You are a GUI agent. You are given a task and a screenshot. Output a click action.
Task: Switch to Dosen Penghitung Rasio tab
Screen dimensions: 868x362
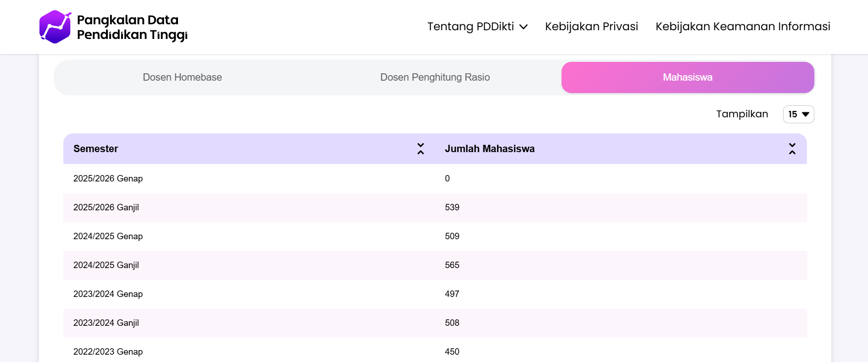(435, 77)
